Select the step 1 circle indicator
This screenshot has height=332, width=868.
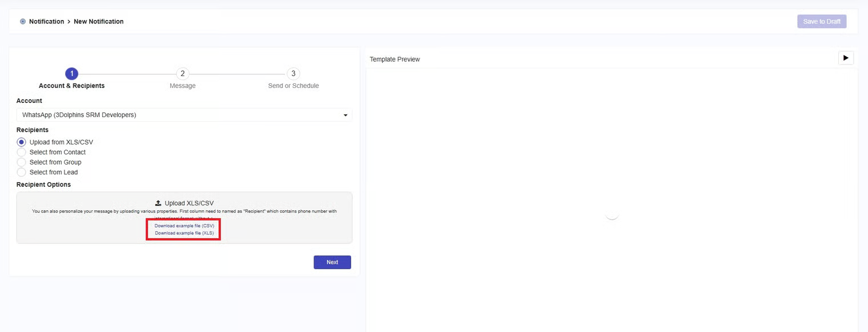tap(71, 74)
